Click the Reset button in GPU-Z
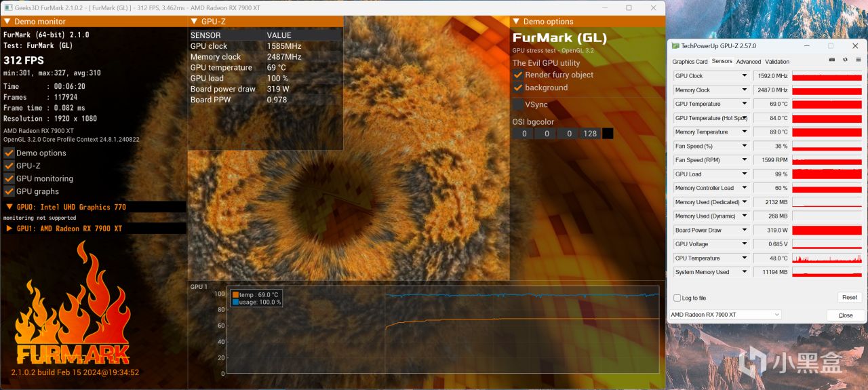The width and height of the screenshot is (868, 390). click(x=850, y=297)
